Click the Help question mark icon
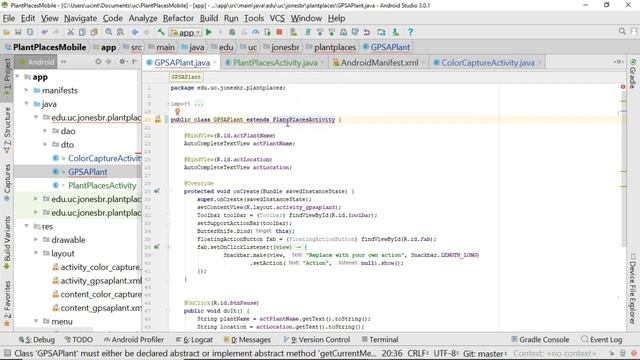Image resolution: width=640 pixels, height=360 pixels. (x=410, y=32)
